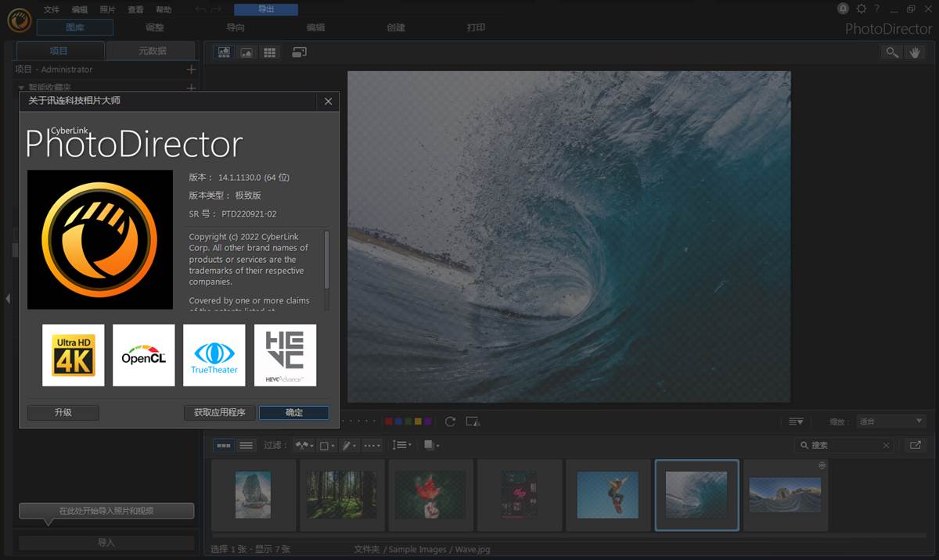Click the 升级 upgrade button
Viewport: 939px width, 560px height.
click(x=63, y=413)
